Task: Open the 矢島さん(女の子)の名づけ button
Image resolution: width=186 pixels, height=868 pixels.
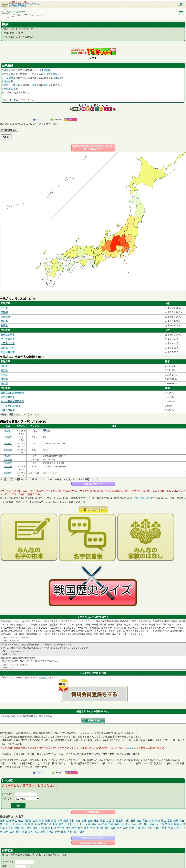Action: point(93,843)
